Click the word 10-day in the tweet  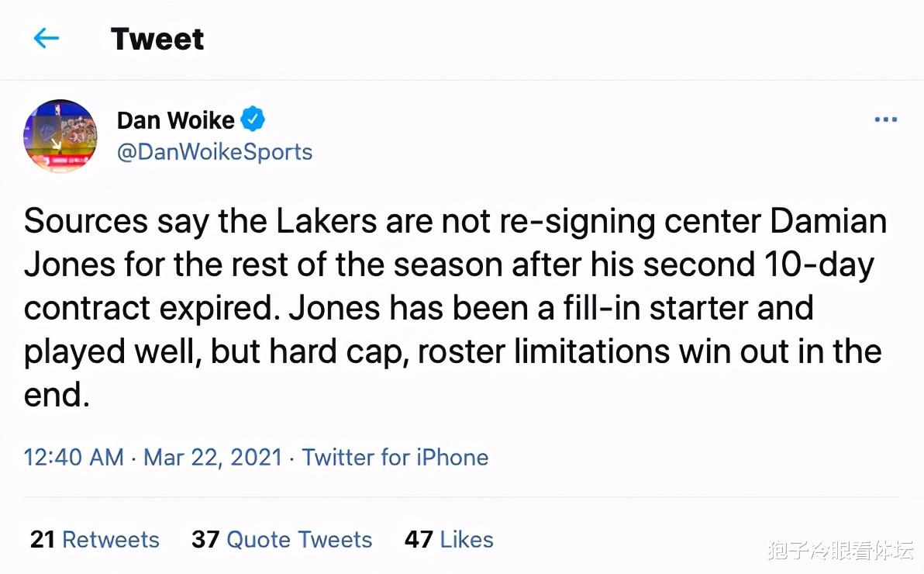click(823, 265)
